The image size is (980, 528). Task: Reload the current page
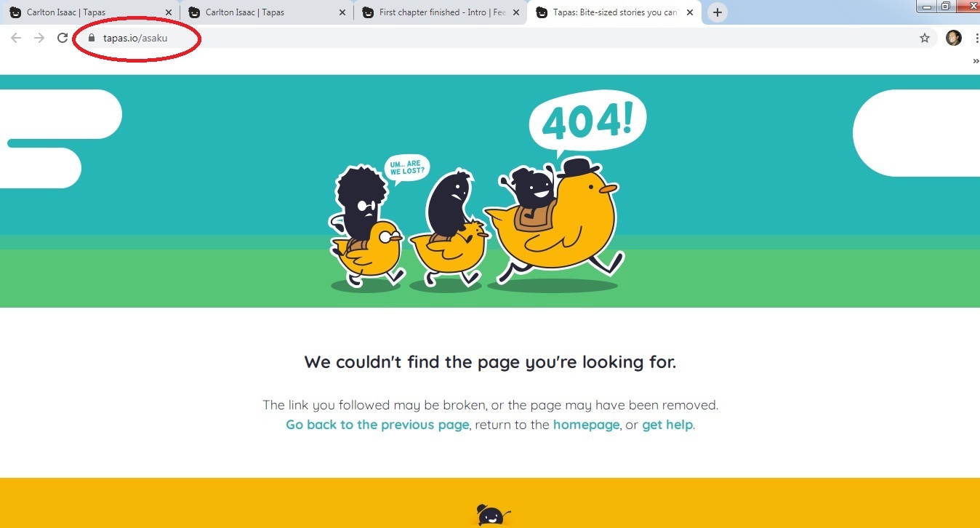pos(63,38)
